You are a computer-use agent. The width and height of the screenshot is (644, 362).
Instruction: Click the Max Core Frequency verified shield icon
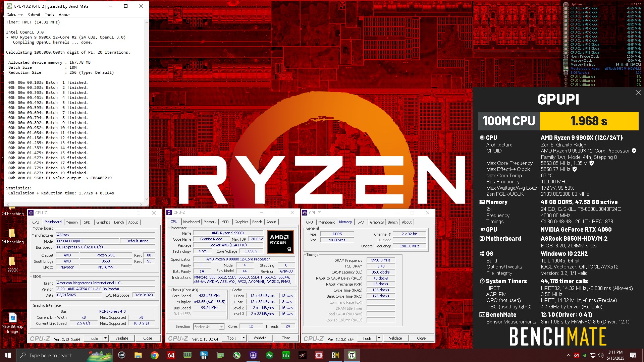pos(592,163)
